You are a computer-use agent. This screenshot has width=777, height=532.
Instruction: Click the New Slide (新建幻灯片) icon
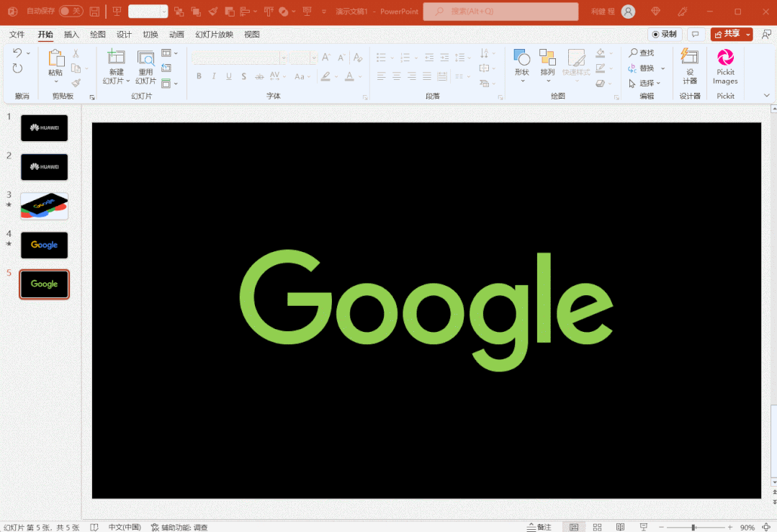tap(116, 58)
